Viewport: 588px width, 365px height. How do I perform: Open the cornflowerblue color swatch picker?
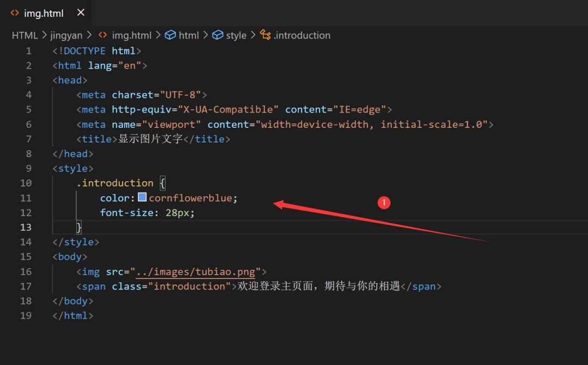coord(142,197)
